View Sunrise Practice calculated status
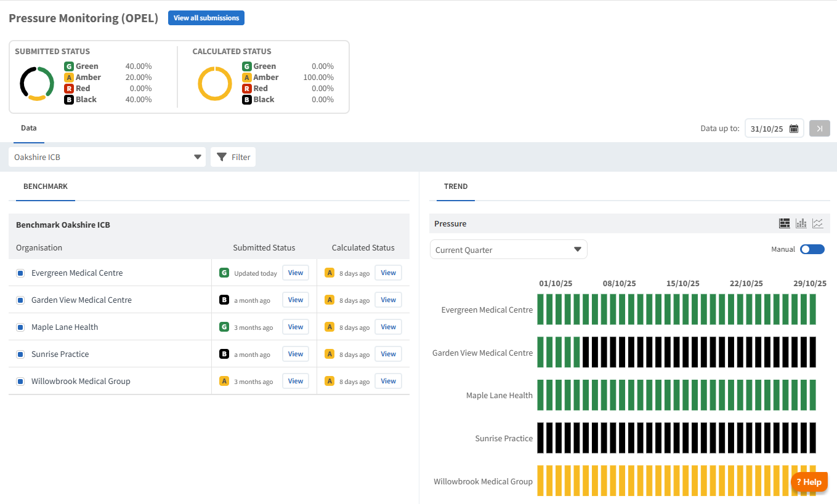The height and width of the screenshot is (504, 837). [x=388, y=354]
